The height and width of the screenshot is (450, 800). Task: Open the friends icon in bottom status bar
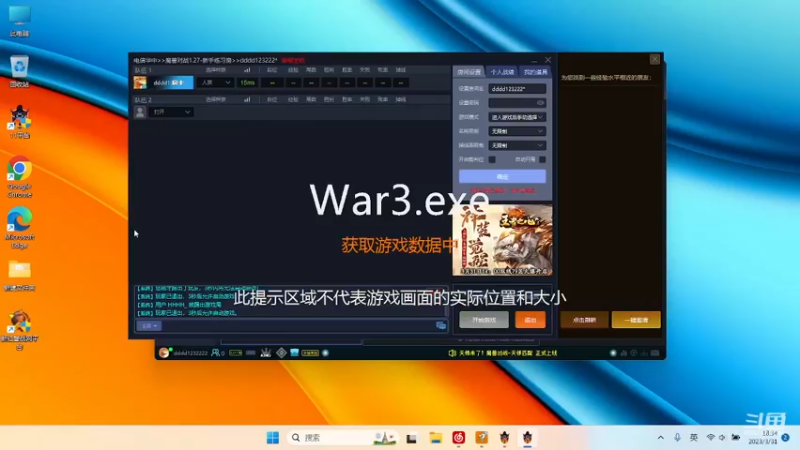click(216, 353)
